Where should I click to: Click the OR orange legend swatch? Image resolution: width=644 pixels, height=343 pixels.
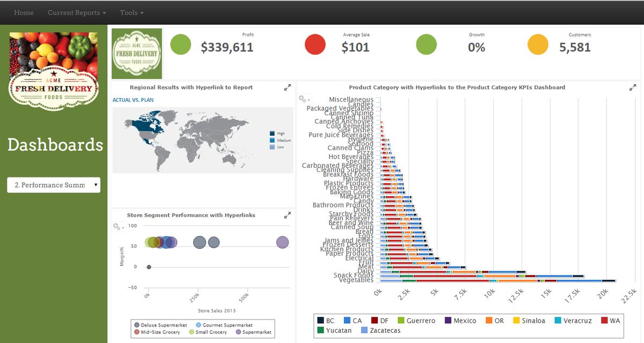coord(489,320)
